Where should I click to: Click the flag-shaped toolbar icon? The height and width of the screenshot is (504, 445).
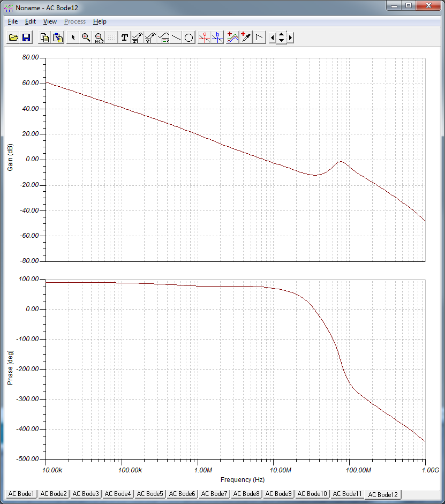[259, 37]
